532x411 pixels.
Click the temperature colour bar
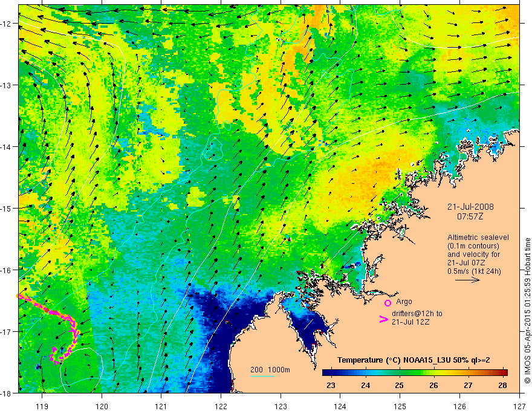[415, 372]
